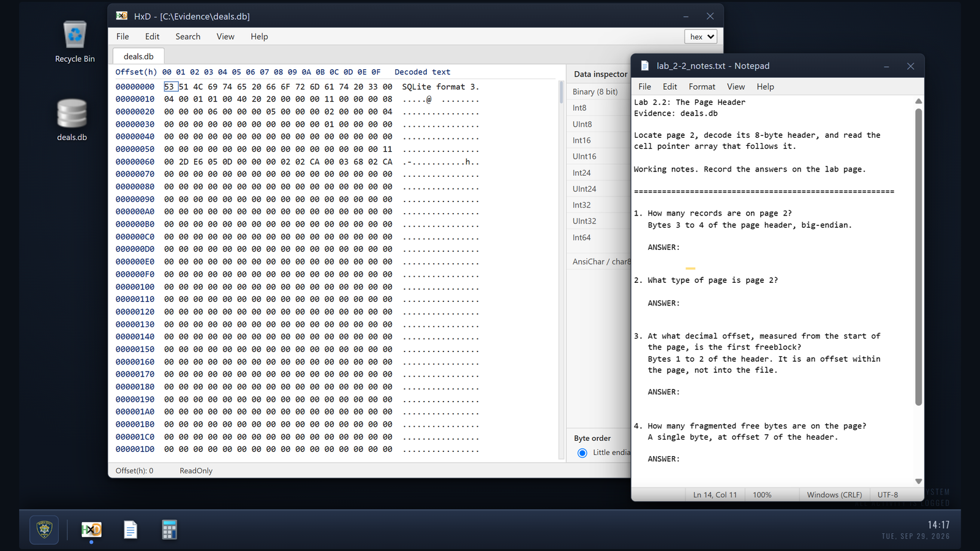Open the Edit menu in HxD

tap(152, 37)
